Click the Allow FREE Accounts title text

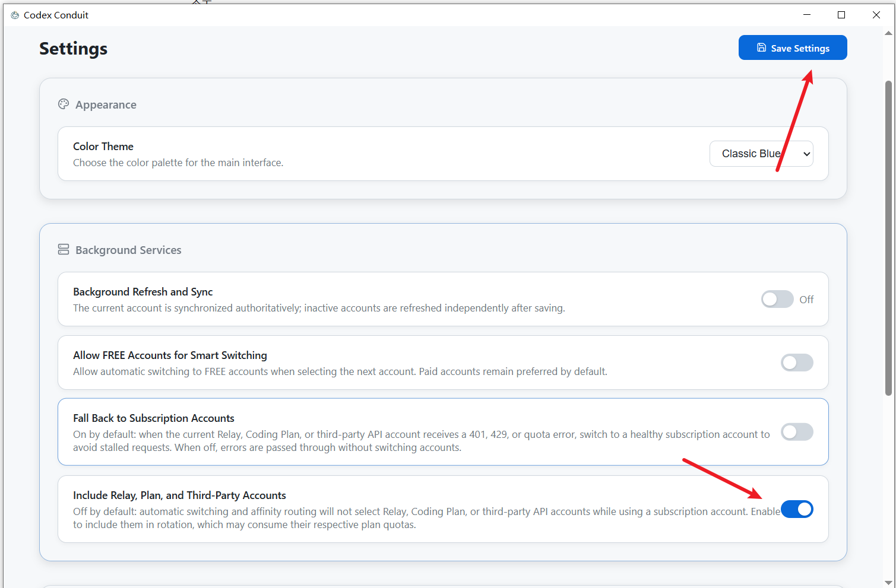pyautogui.click(x=170, y=355)
